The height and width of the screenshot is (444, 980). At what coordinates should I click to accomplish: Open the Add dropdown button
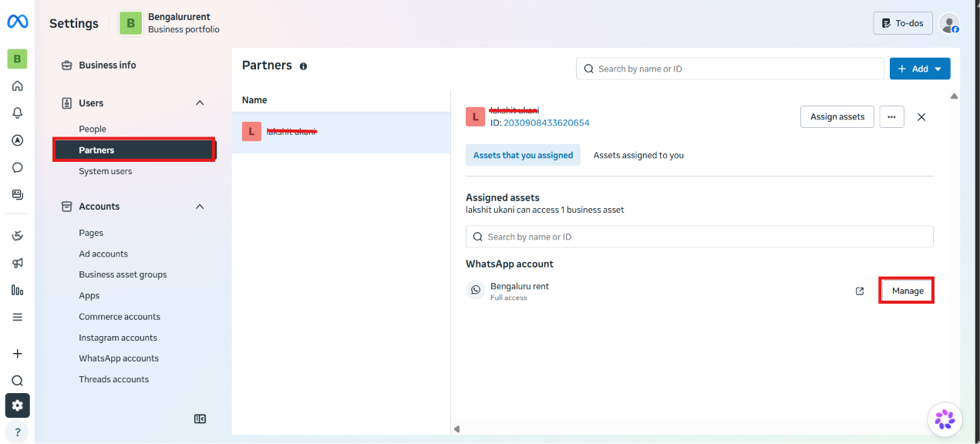point(920,69)
